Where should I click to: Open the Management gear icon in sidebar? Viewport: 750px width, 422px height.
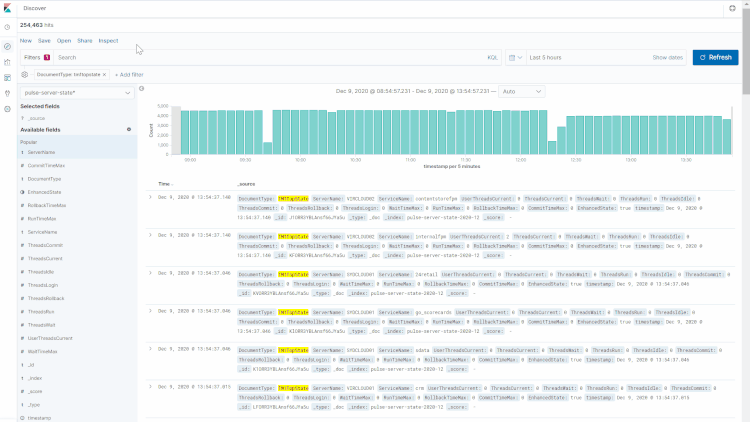click(7, 108)
